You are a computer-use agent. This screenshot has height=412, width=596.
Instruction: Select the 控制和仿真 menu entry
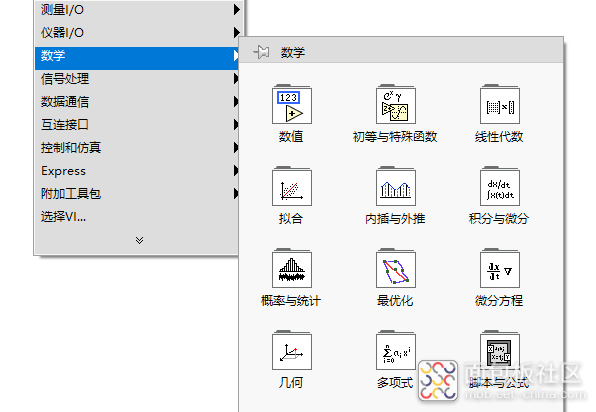point(137,147)
